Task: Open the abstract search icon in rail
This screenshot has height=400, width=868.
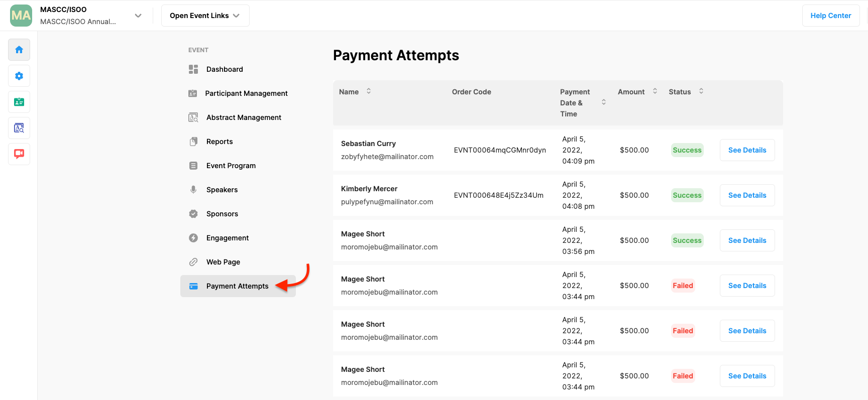Action: coord(19,128)
